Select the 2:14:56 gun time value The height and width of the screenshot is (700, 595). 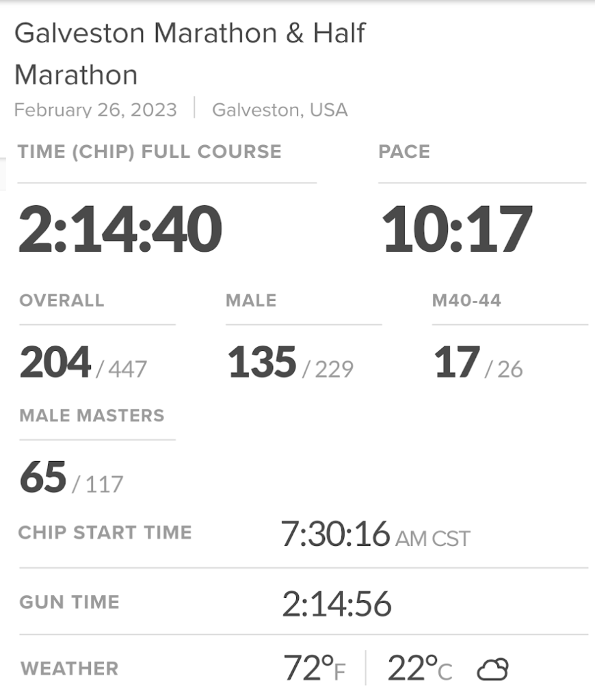pos(336,604)
